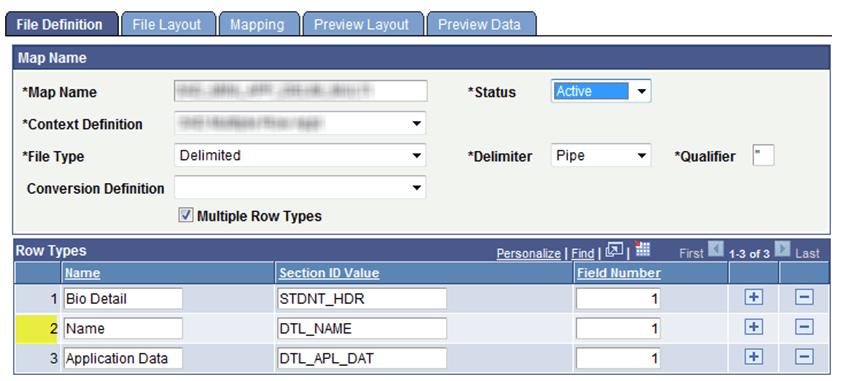Click the 1-3 of 3 row counter
841x381 pixels.
(749, 253)
